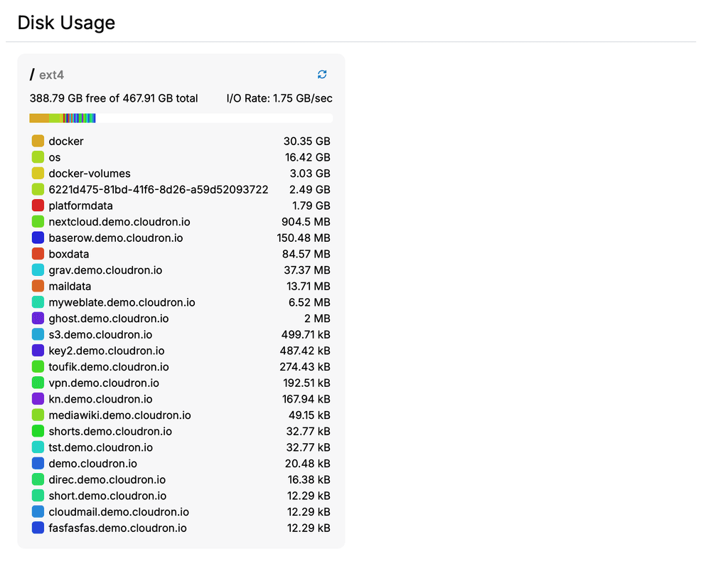This screenshot has height=564, width=728.
Task: Click the Disk Usage heading
Action: [66, 23]
